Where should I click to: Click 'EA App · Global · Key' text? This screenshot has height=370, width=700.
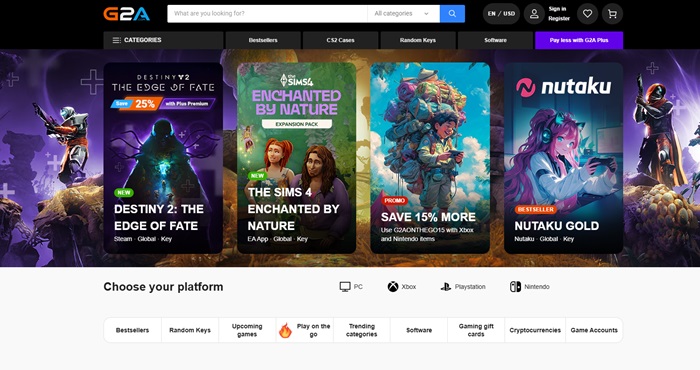tap(278, 239)
